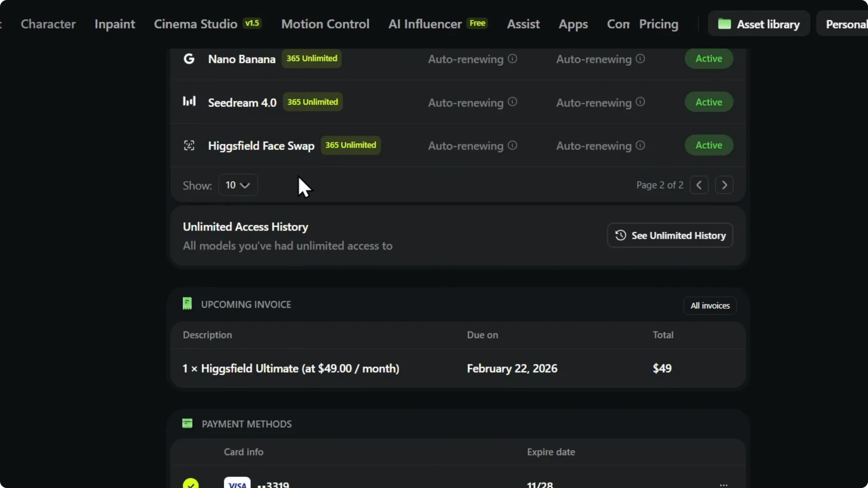Select the Seedream 4.0 model icon
The image size is (868, 488).
click(x=189, y=102)
